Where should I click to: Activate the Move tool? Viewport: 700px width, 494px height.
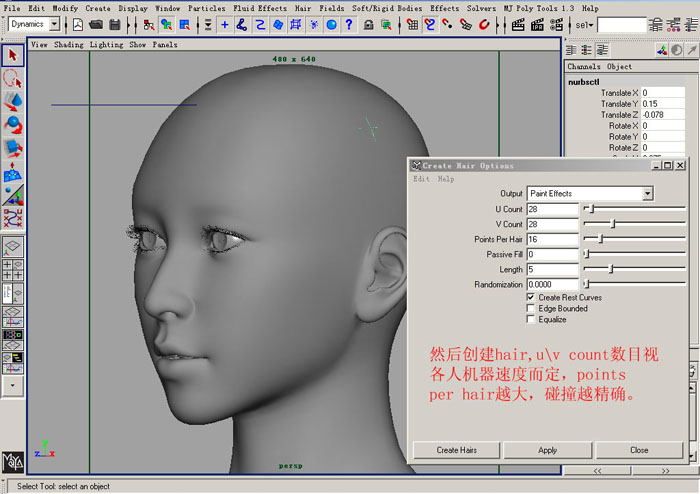pyautogui.click(x=12, y=102)
